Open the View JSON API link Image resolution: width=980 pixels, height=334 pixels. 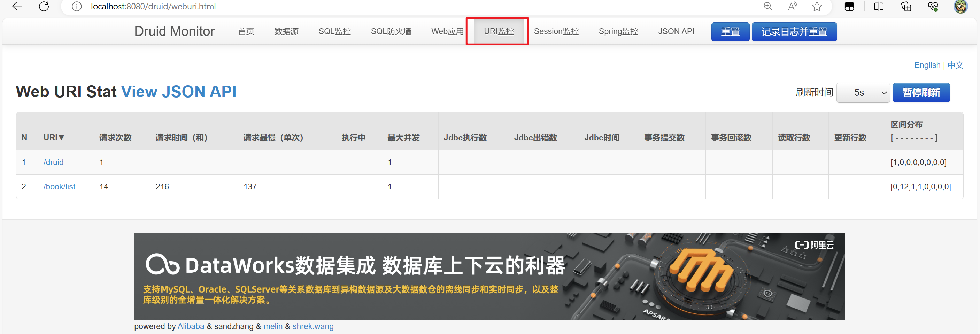point(178,92)
